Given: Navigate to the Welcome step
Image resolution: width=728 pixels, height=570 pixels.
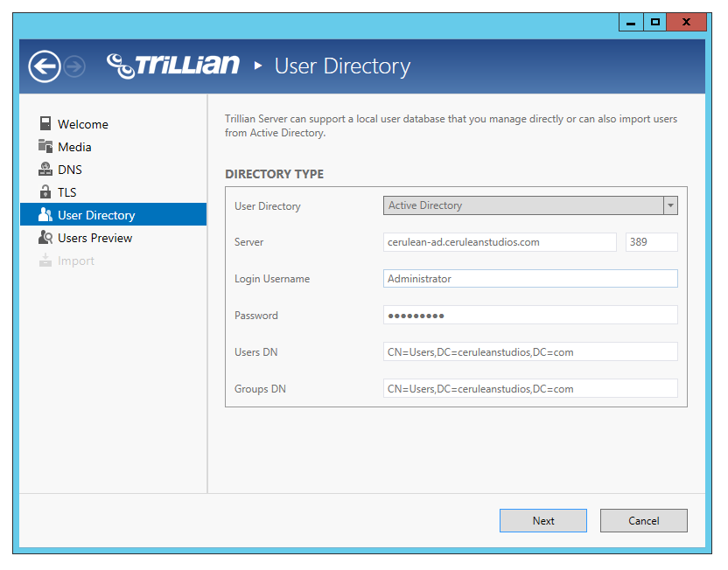Looking at the screenshot, I should click(84, 123).
